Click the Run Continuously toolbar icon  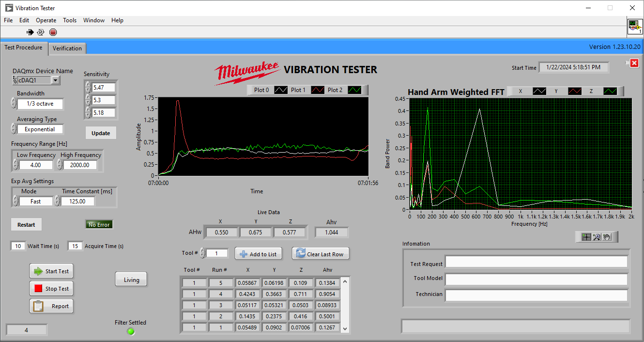click(x=41, y=32)
